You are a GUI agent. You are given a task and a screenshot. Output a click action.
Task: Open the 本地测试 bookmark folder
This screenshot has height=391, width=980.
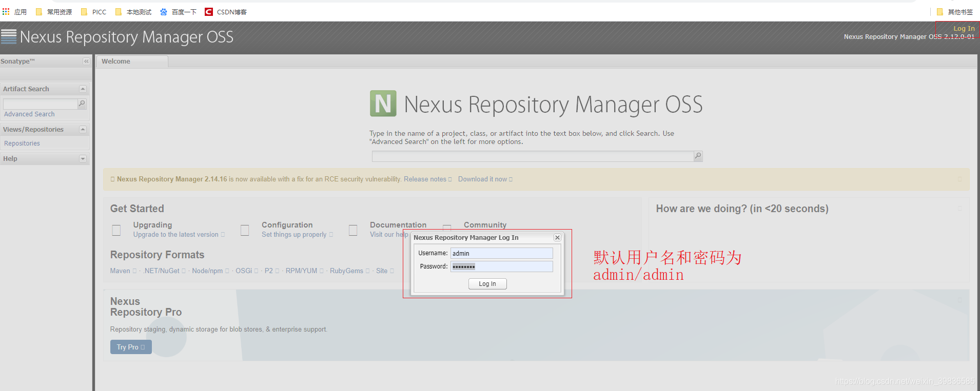[133, 12]
